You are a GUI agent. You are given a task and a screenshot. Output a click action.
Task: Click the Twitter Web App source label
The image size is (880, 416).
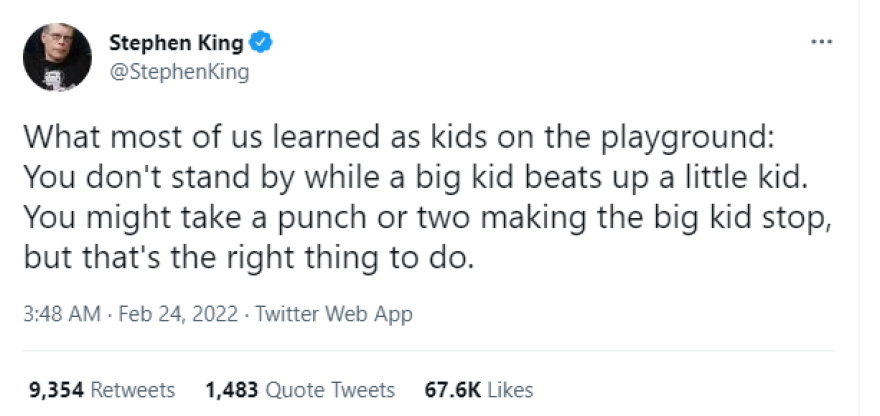(334, 314)
